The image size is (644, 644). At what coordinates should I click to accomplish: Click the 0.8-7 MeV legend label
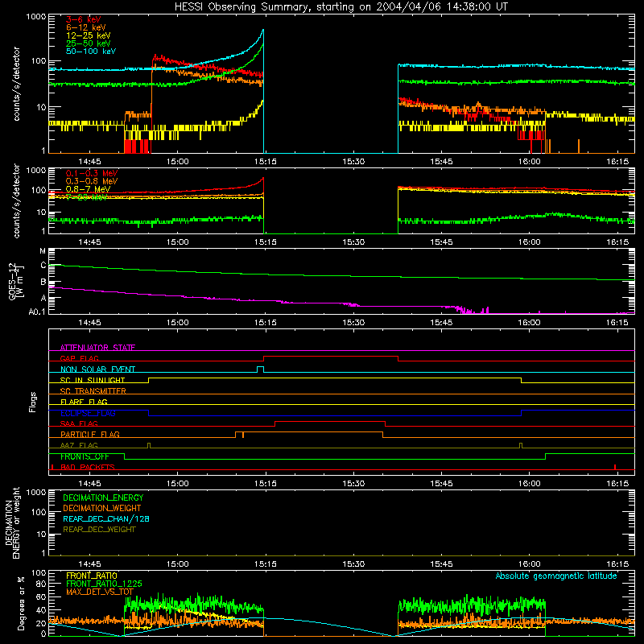(88, 189)
